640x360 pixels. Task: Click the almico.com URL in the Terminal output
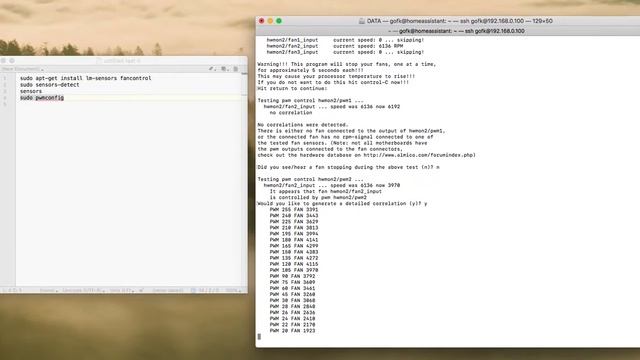point(418,155)
